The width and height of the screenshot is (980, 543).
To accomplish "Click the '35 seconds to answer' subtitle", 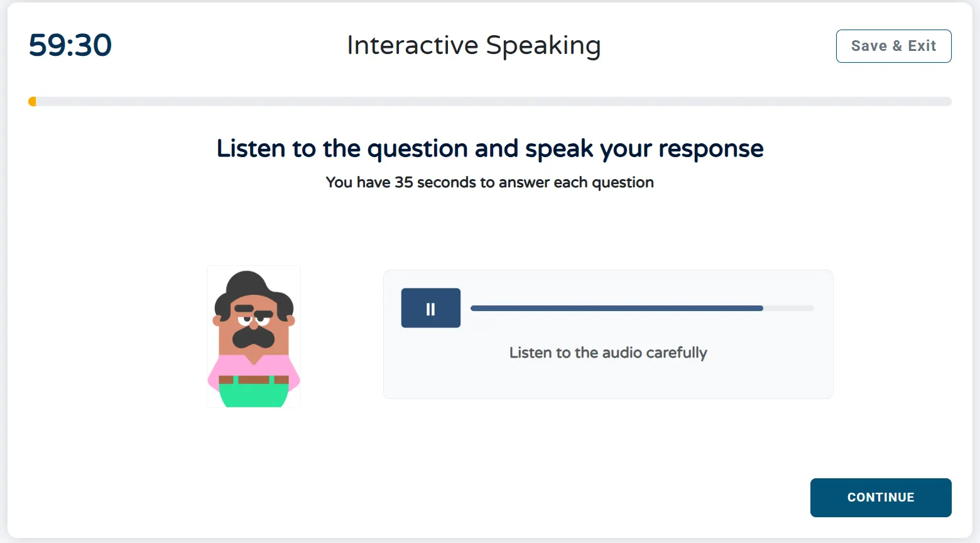I will [489, 182].
